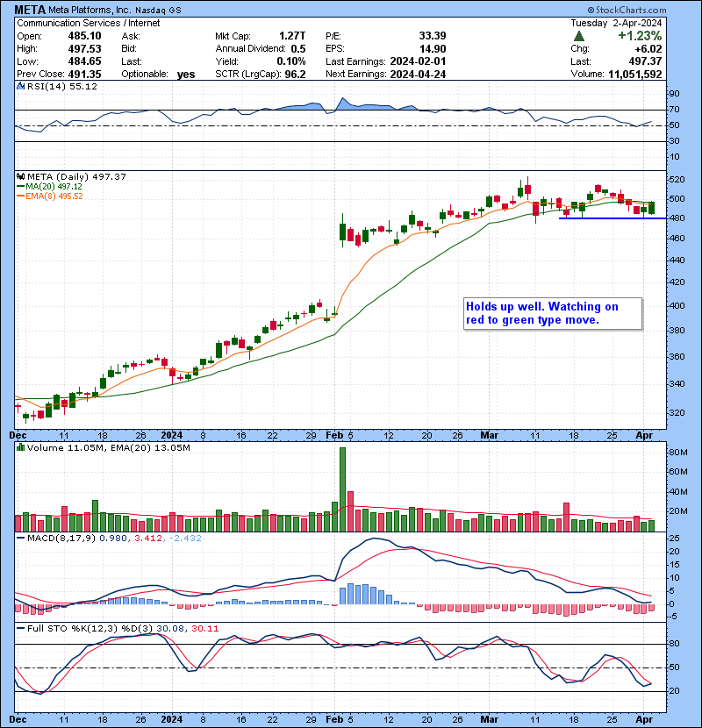Screen dimensions: 702x728
Task: Click the 320 price axis label
Action: coord(677,412)
